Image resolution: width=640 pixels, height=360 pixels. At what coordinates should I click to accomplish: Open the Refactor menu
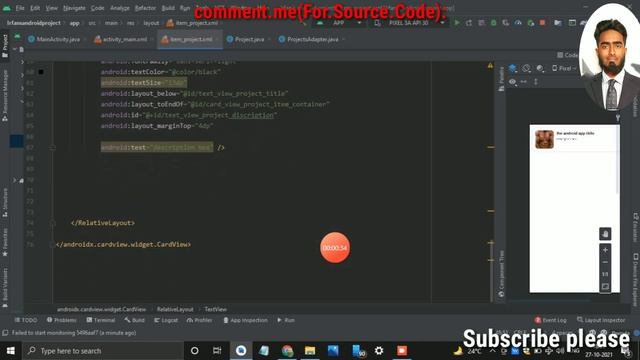(145, 8)
